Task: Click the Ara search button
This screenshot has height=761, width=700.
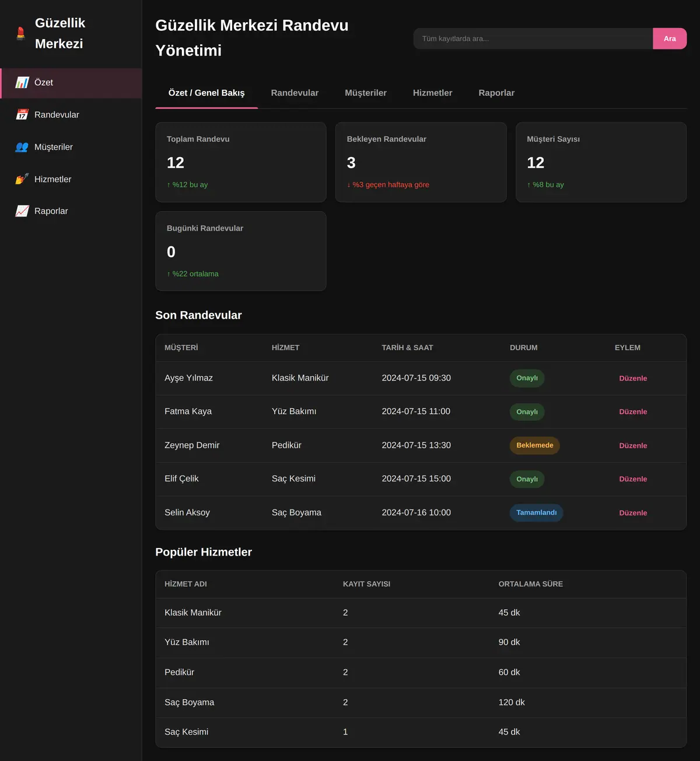Action: click(x=670, y=39)
